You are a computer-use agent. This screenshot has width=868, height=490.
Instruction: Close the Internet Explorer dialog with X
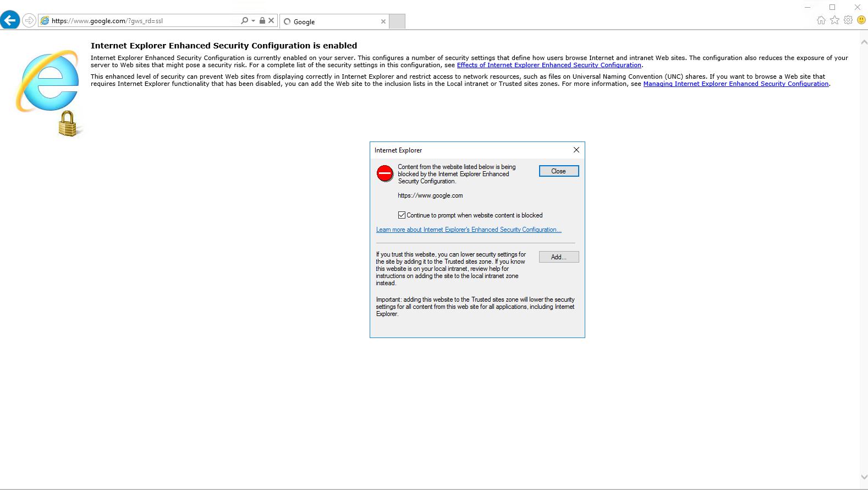coord(576,150)
